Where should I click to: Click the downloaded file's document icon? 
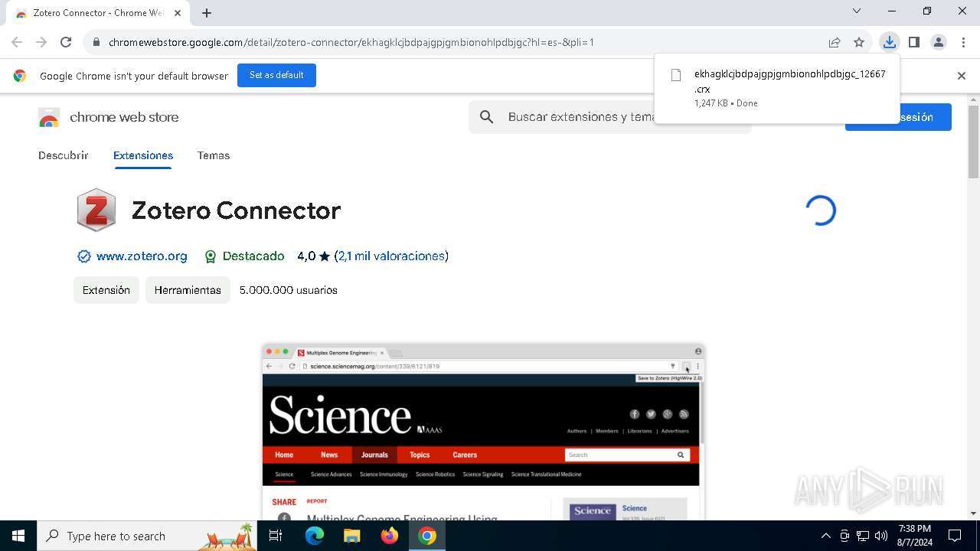[676, 75]
